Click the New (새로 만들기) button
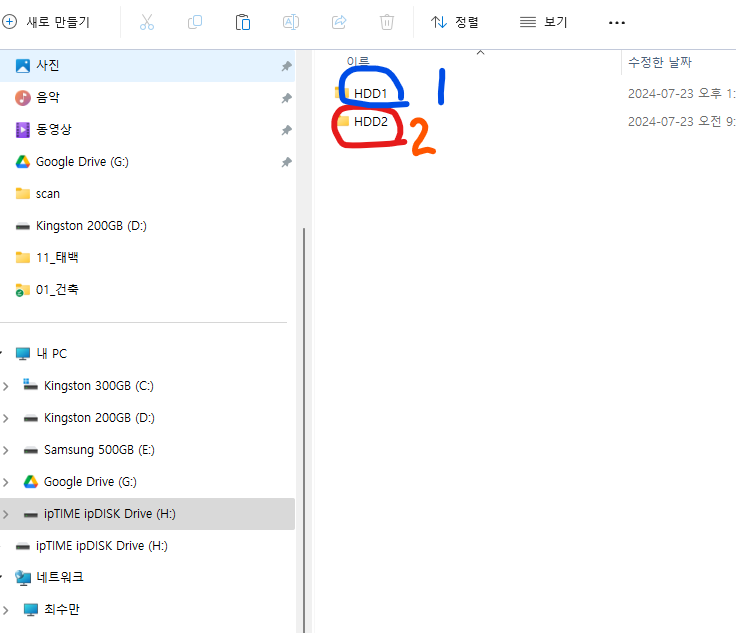The height and width of the screenshot is (633, 736). tap(46, 22)
